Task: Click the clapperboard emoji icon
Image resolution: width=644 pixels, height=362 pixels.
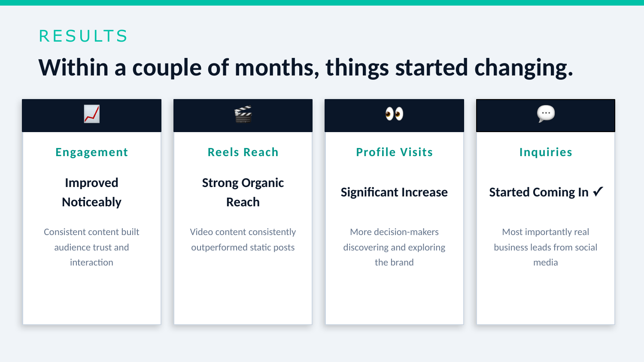Action: [243, 114]
